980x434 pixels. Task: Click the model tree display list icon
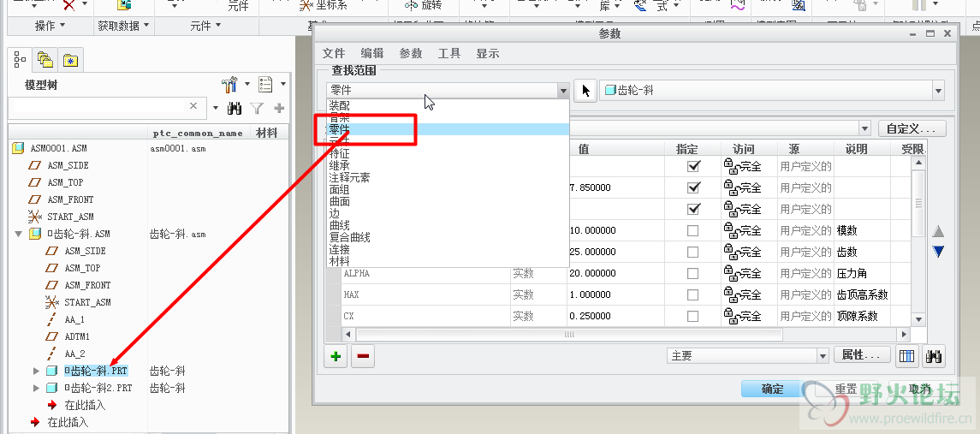[265, 84]
